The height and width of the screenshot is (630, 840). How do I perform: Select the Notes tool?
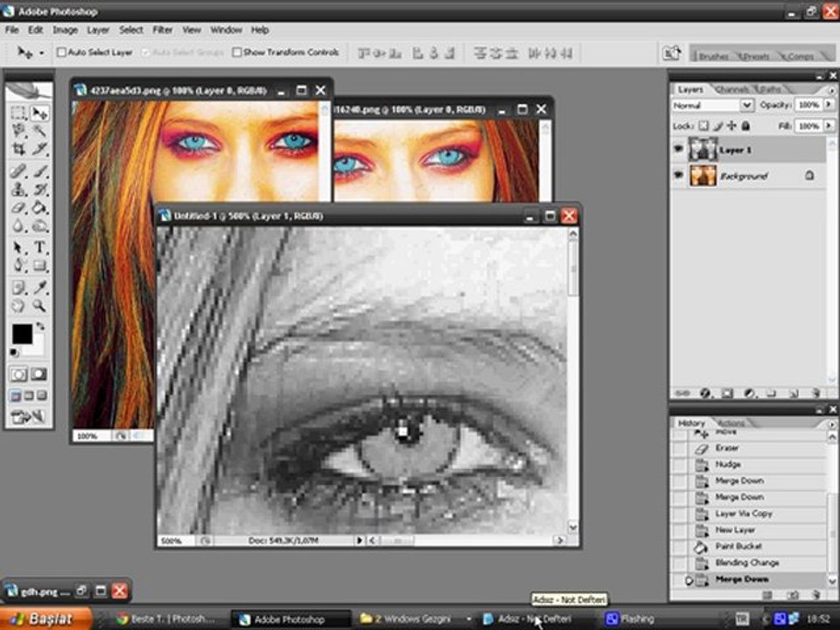point(18,288)
